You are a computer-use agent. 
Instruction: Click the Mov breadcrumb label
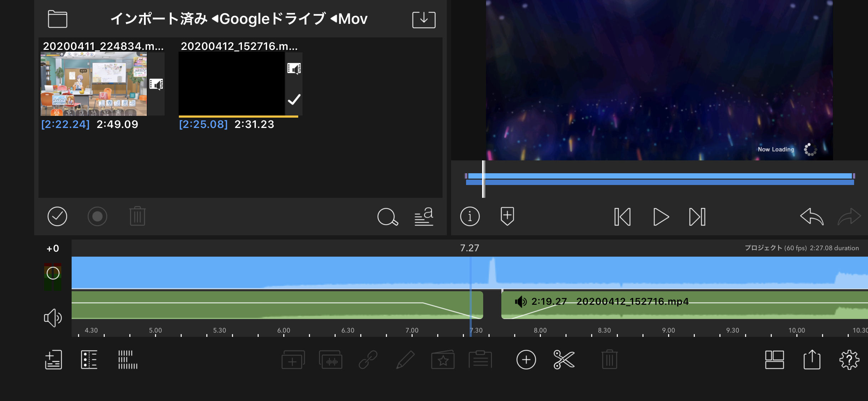pyautogui.click(x=353, y=19)
